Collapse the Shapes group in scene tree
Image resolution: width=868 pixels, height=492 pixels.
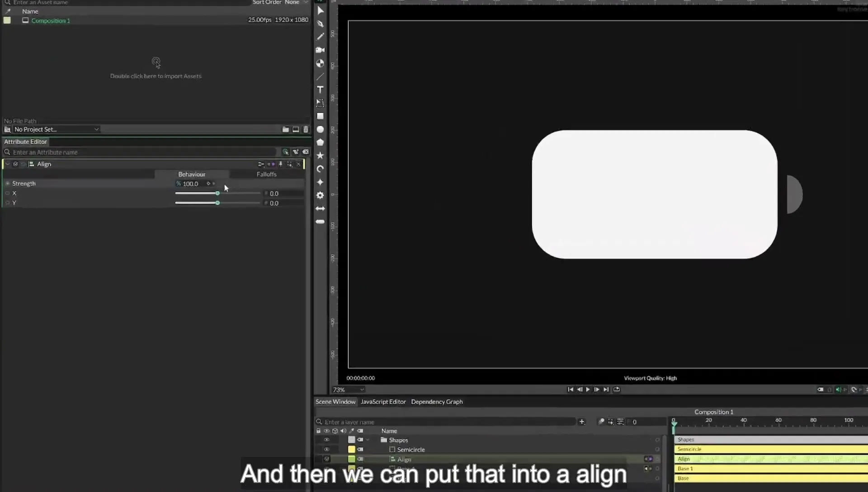pos(368,440)
